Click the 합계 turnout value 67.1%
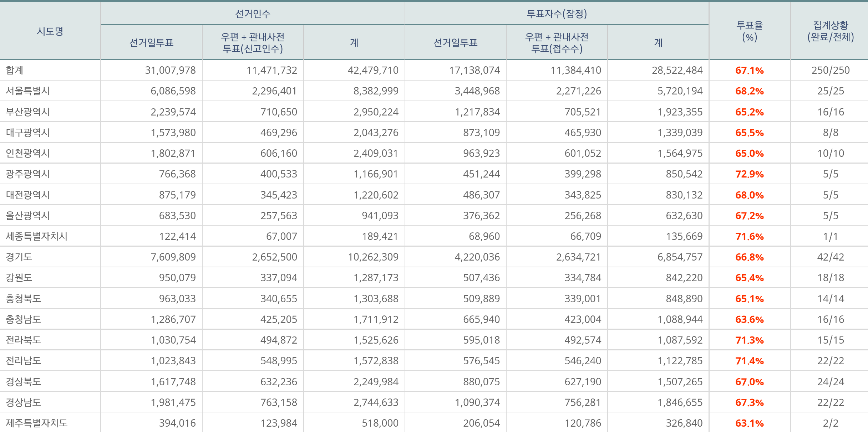 (x=749, y=70)
